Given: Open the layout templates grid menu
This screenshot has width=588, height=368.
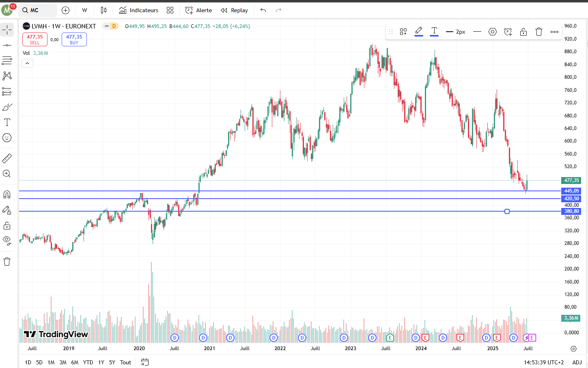Looking at the screenshot, I should pos(170,10).
